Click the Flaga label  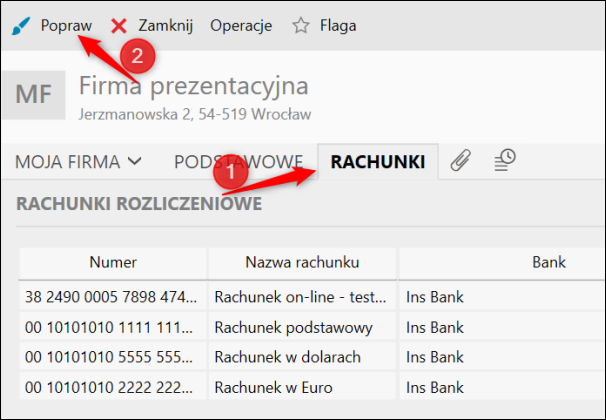pos(338,26)
